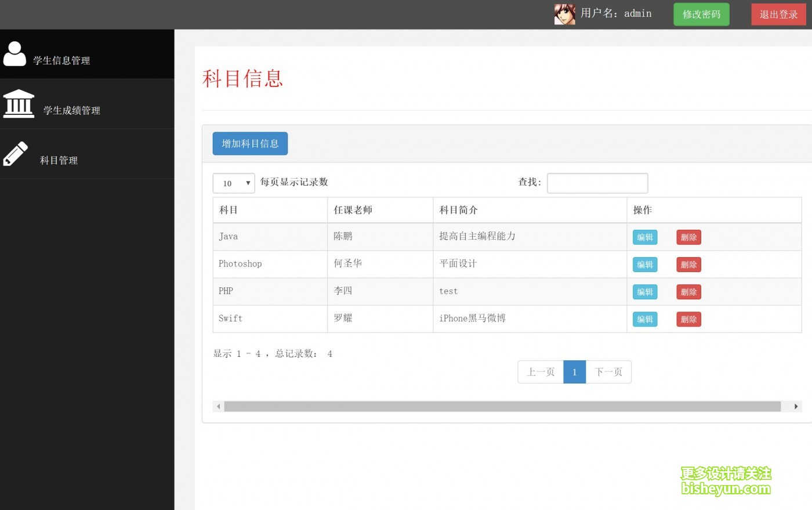Edit the PHP subject taught by 李四
This screenshot has height=510, width=812.
coord(644,291)
